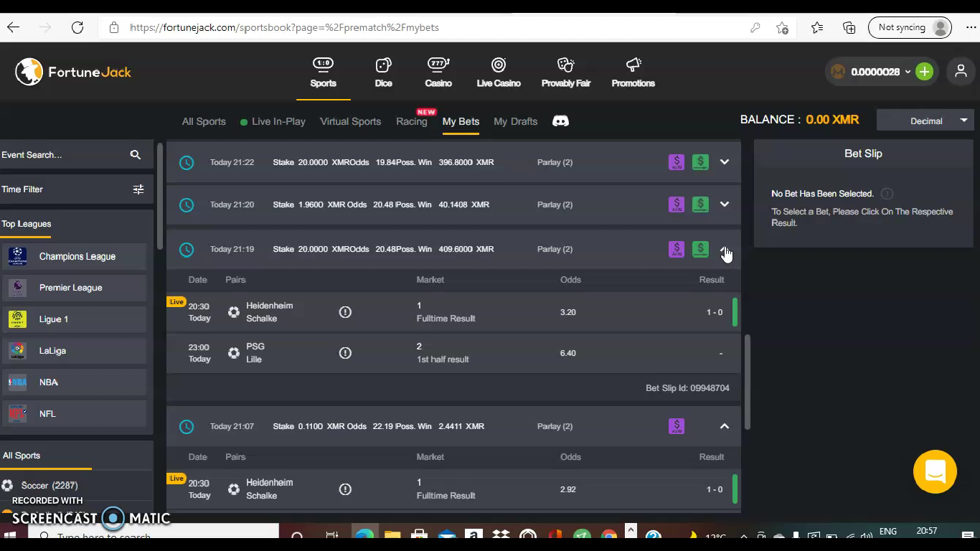This screenshot has width=980, height=551.
Task: Expand the Today 21:22 bet details
Action: point(725,162)
